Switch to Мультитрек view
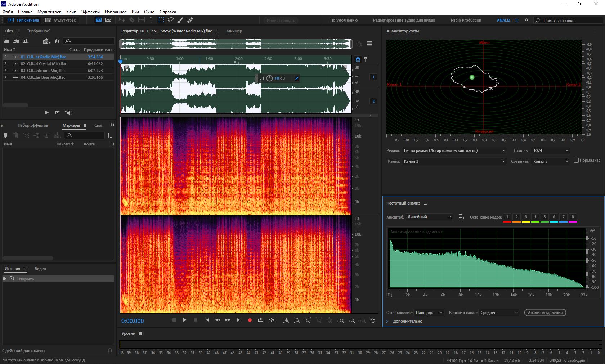Screen dimensions: 605x364 tap(60, 20)
